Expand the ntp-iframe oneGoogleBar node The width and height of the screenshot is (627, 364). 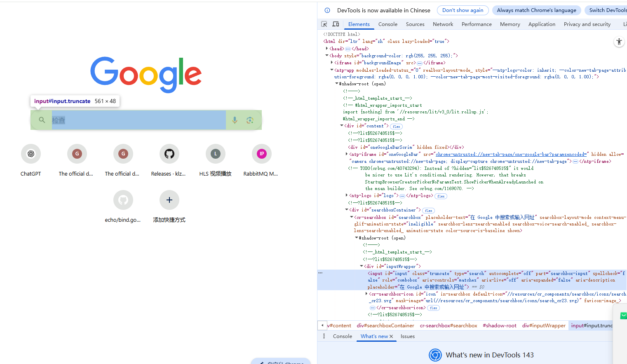pos(347,154)
